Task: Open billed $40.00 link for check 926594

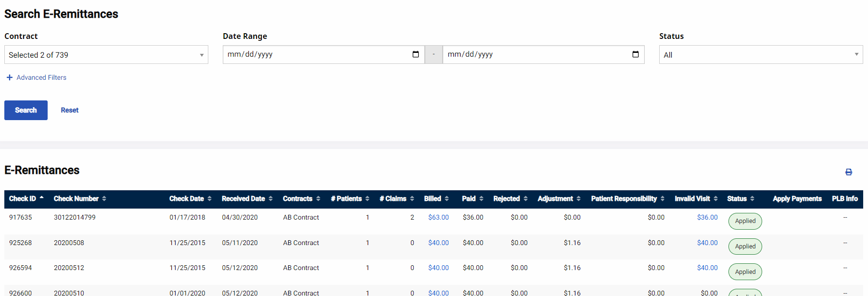Action: [x=438, y=268]
